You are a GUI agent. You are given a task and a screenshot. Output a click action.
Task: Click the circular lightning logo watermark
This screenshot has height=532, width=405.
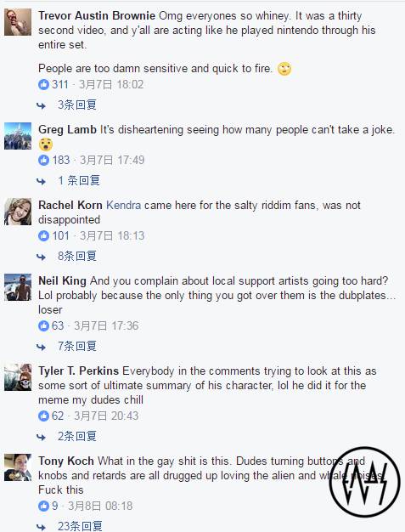[x=364, y=482]
